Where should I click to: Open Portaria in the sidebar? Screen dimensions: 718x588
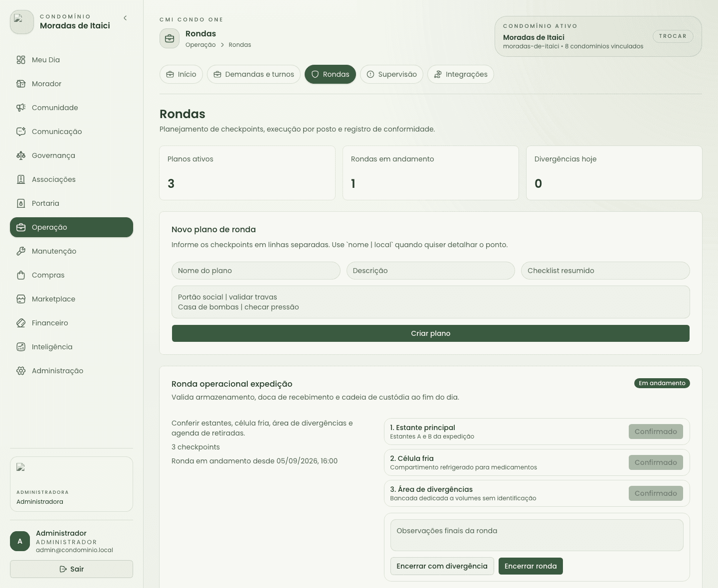click(71, 203)
